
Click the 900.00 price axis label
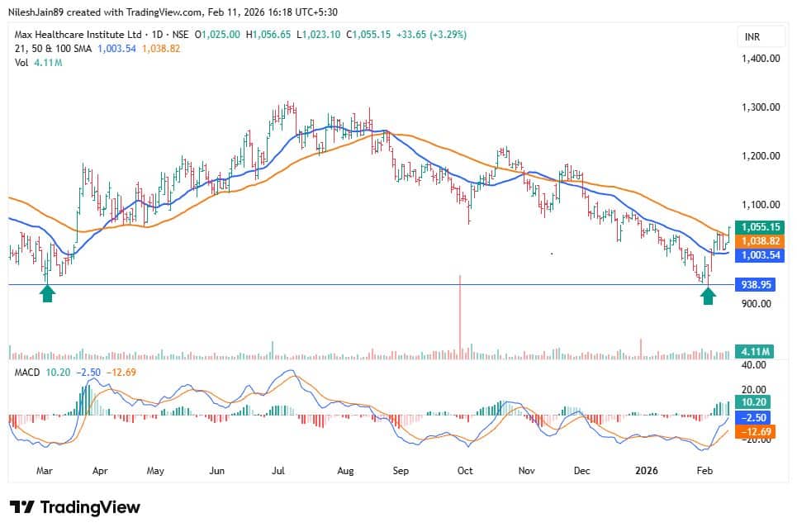click(756, 304)
